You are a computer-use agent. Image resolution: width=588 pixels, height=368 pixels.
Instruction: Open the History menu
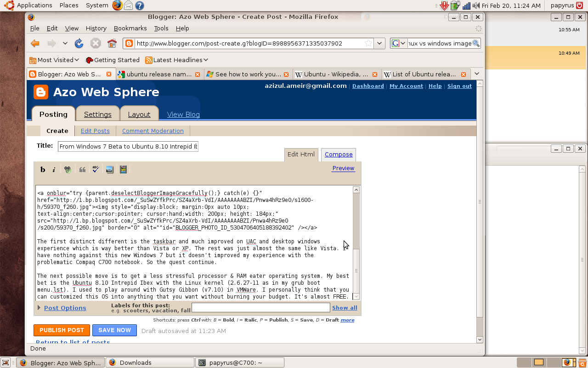96,28
